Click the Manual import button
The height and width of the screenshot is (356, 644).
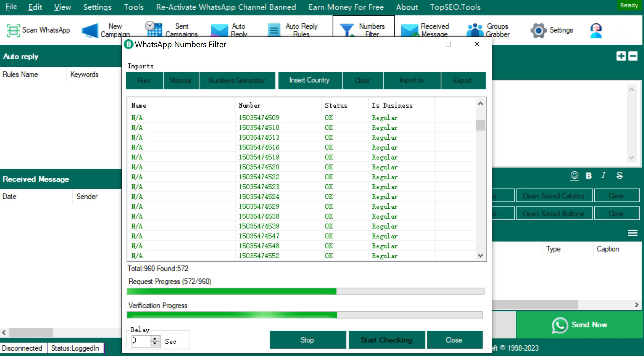coord(181,81)
